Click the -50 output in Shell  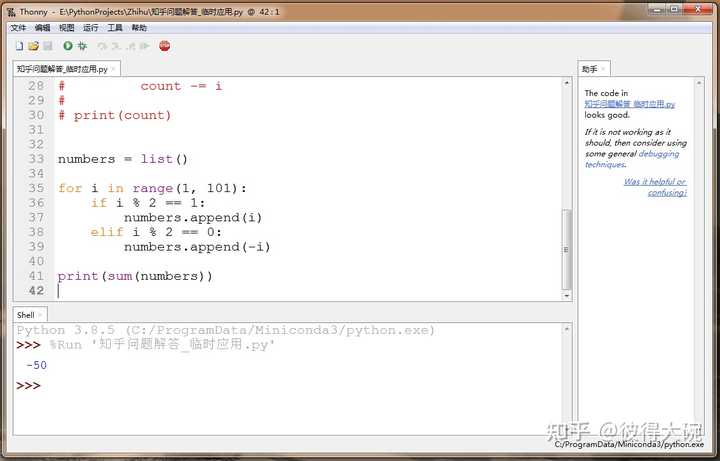pos(36,365)
